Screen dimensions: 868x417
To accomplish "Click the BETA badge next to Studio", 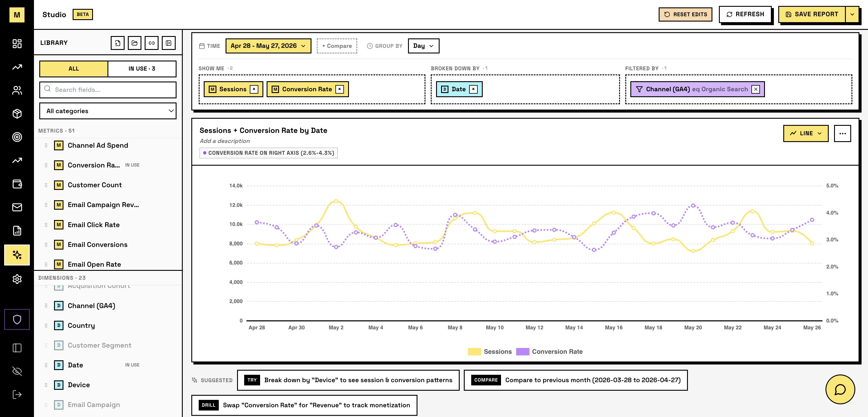I will (x=83, y=14).
